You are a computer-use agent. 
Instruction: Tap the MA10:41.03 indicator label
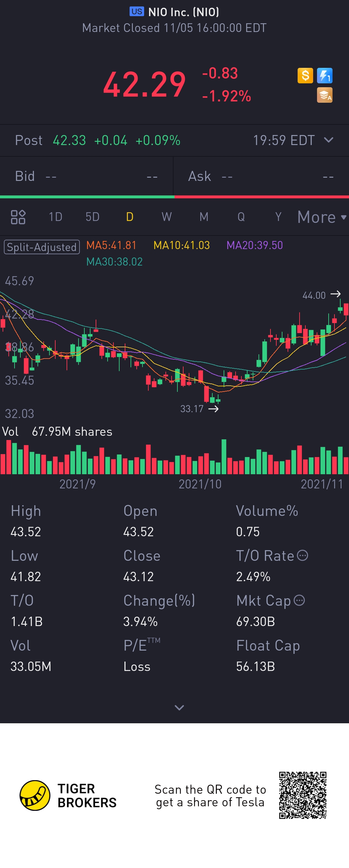[181, 245]
